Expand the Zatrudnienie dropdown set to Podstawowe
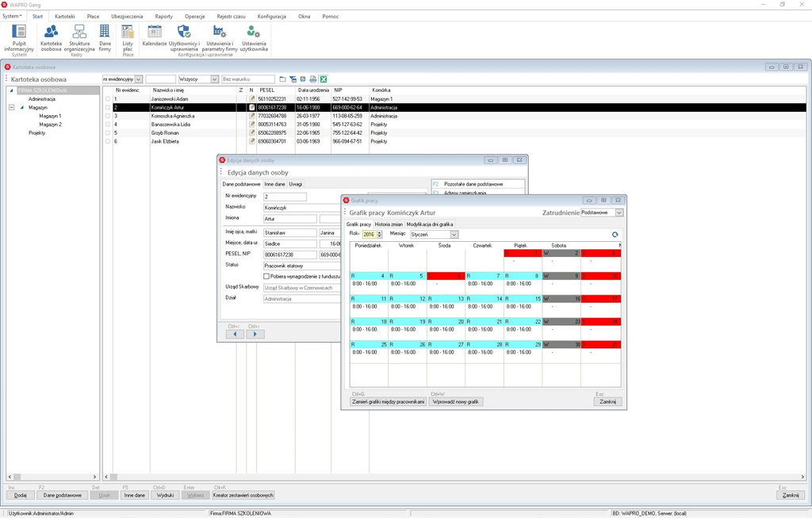The height and width of the screenshot is (518, 812). pos(619,213)
